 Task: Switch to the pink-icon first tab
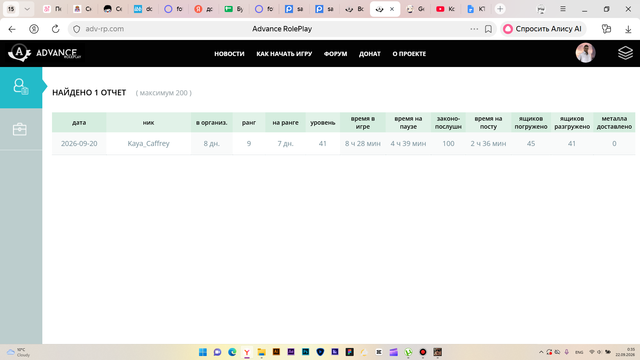point(53,9)
